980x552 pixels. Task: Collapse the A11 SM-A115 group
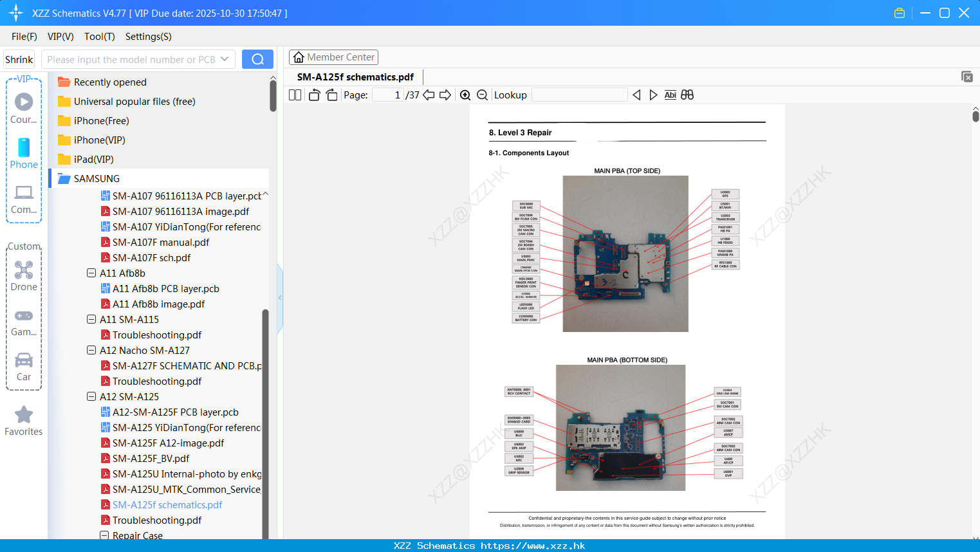pos(91,319)
